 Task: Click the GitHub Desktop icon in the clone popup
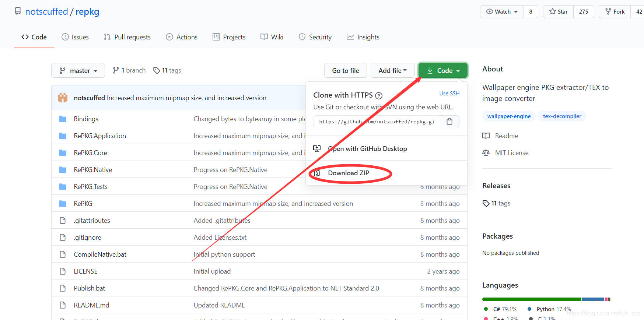click(x=317, y=148)
